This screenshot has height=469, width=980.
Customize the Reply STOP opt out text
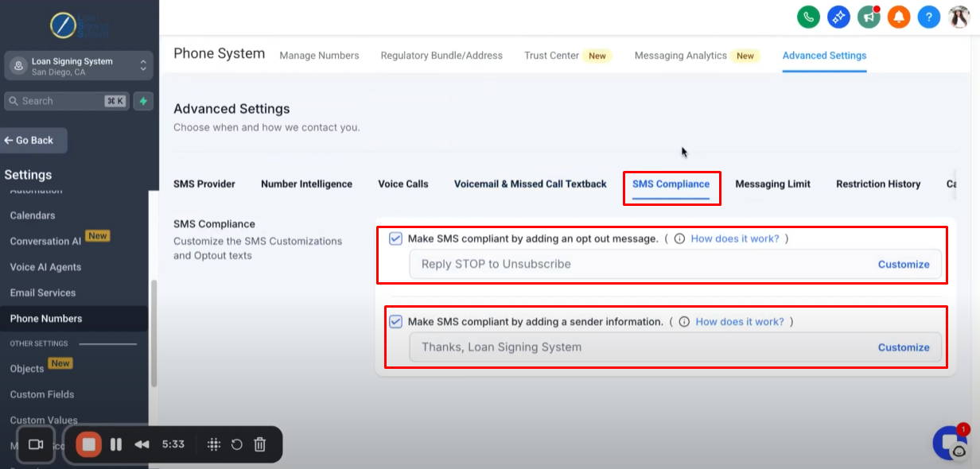[904, 264]
